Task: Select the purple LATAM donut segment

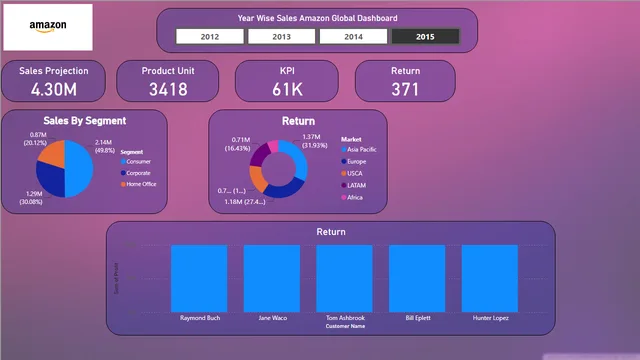Action: pyautogui.click(x=259, y=156)
